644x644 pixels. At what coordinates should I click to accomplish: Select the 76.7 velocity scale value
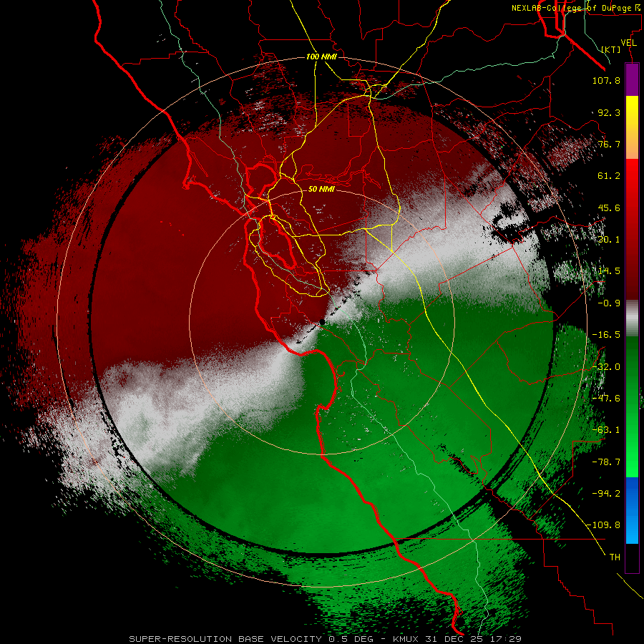609,144
